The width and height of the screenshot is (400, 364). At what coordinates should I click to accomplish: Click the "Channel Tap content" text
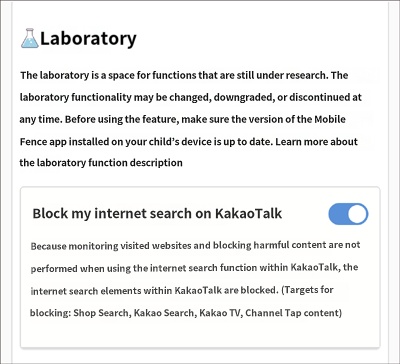(x=293, y=313)
